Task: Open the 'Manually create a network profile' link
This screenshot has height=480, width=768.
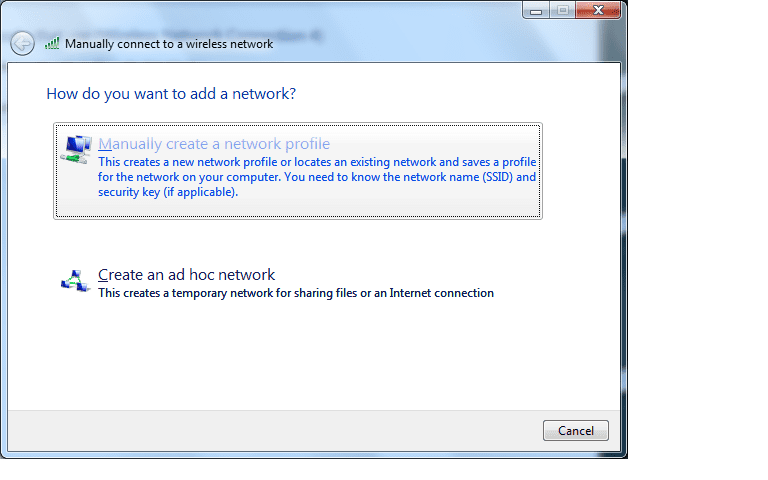Action: (214, 144)
